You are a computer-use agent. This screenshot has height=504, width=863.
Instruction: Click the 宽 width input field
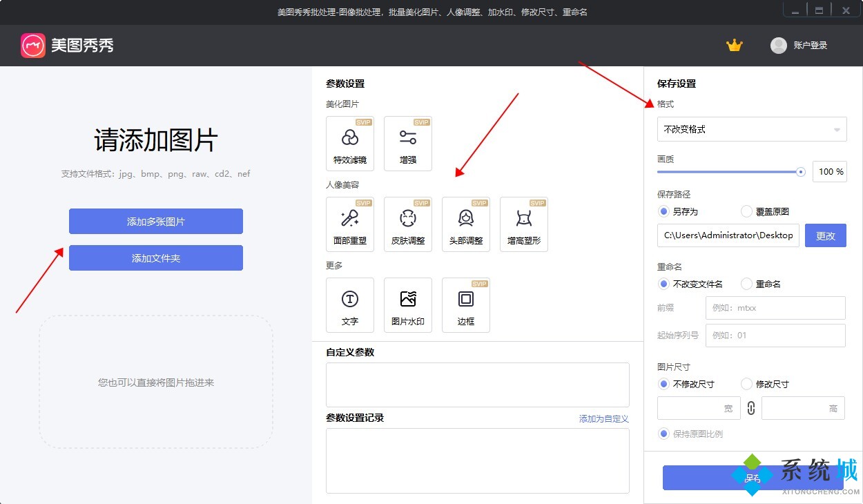(x=699, y=408)
